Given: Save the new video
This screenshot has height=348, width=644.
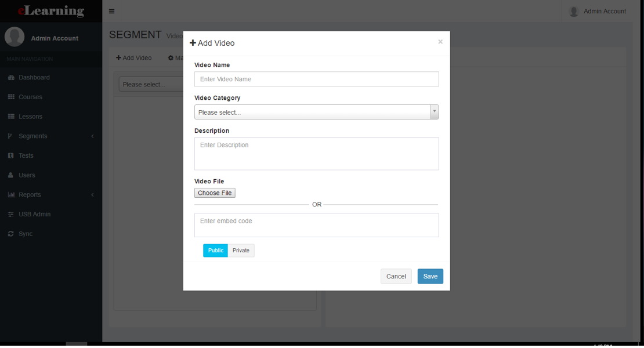Looking at the screenshot, I should point(430,276).
